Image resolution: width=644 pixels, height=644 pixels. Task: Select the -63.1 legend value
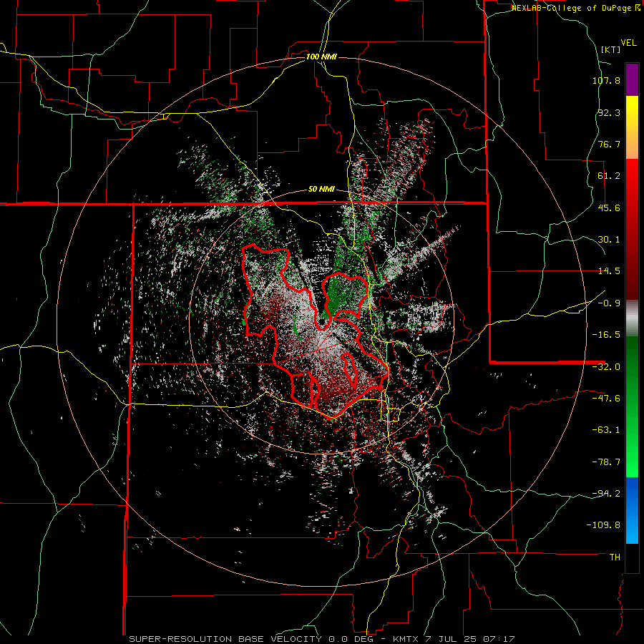(x=606, y=430)
